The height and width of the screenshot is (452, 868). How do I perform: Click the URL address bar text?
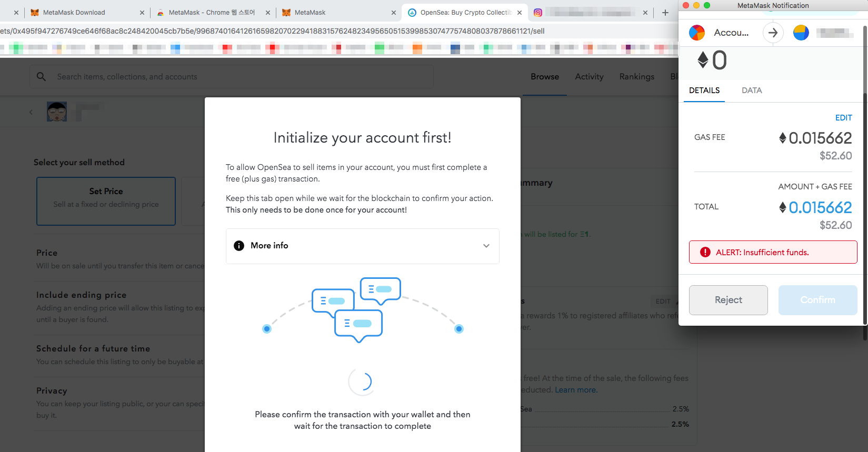click(272, 31)
